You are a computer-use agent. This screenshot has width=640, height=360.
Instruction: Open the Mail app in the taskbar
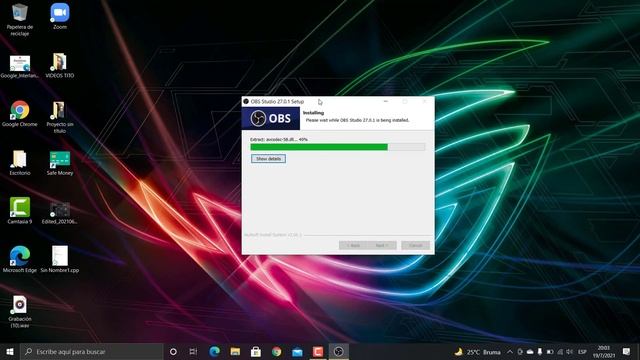(x=297, y=351)
